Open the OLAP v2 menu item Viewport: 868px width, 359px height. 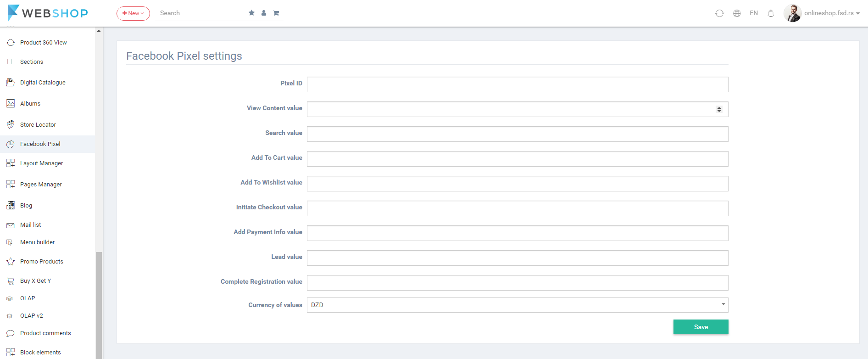click(32, 316)
